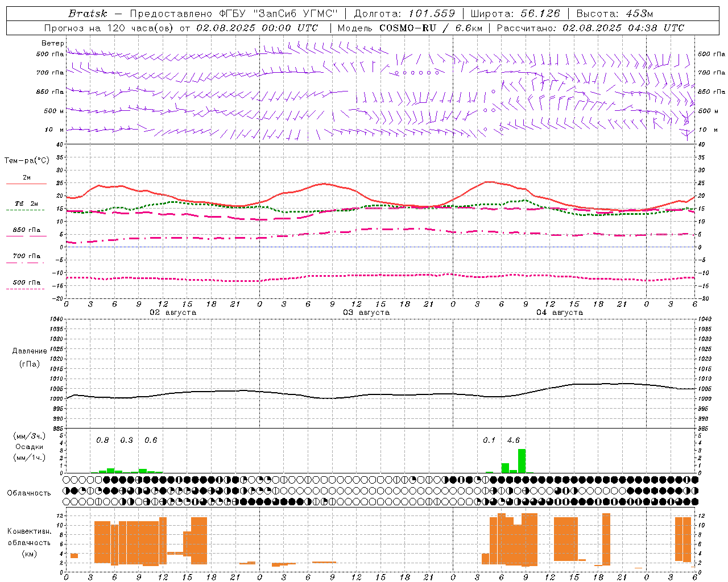
Task: Click the "Ветер" wind panel label
Action: (52, 43)
